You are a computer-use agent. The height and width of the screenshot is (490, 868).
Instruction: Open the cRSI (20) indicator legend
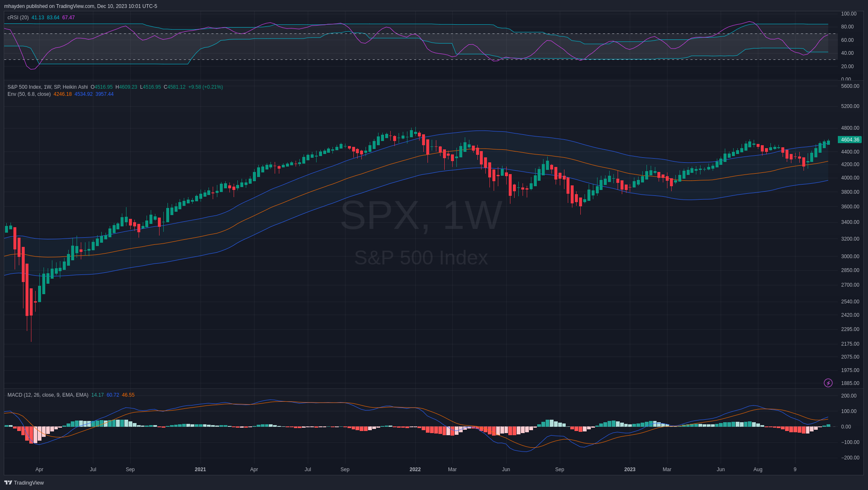[18, 18]
